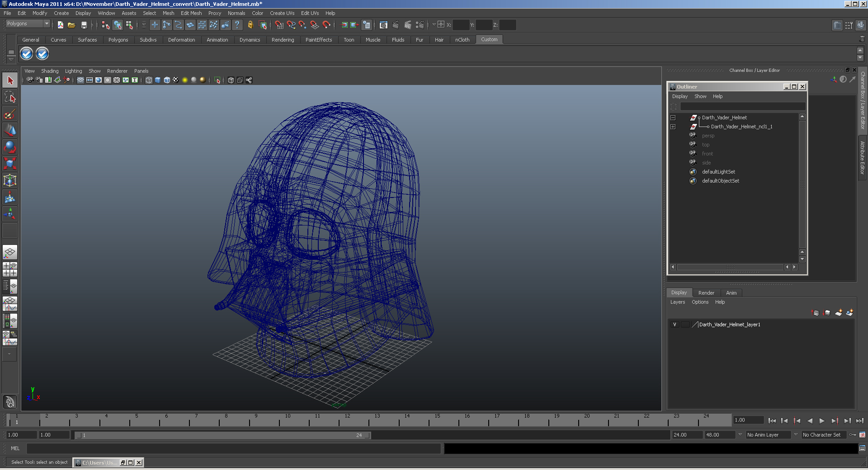Click the padlock lock selection icon
This screenshot has width=868, height=470.
[250, 25]
